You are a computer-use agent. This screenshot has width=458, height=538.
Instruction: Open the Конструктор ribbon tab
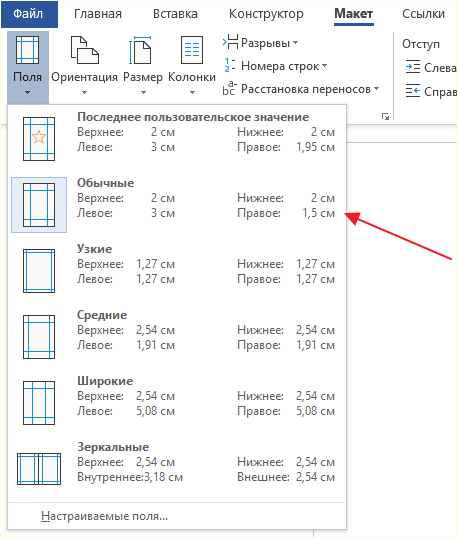[x=266, y=14]
